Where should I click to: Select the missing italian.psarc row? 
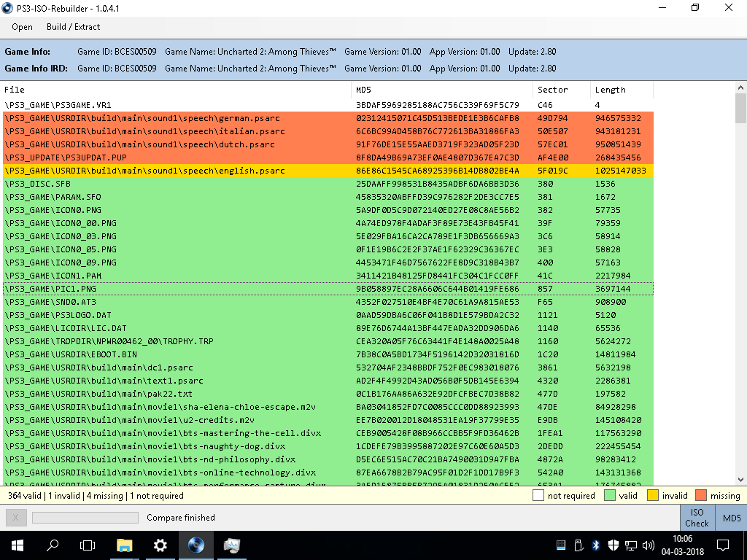328,131
